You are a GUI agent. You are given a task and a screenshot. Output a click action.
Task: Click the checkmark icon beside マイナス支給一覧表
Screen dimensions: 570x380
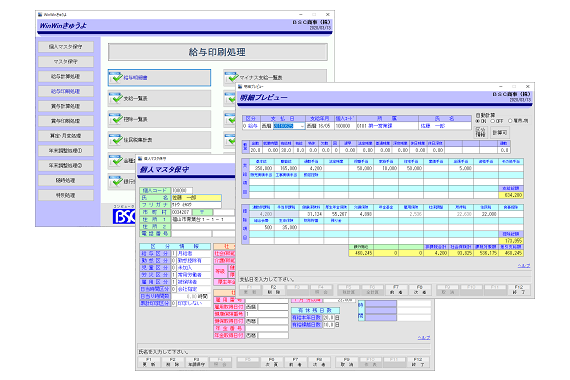pos(231,77)
